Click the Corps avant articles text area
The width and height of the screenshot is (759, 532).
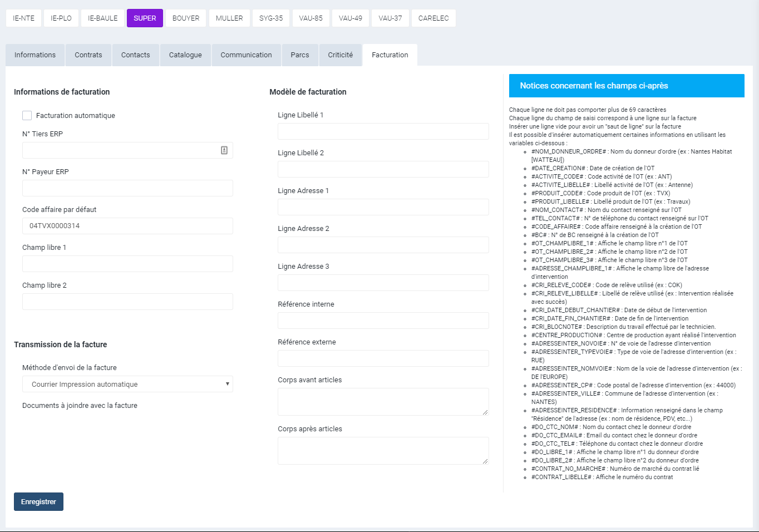pyautogui.click(x=383, y=401)
